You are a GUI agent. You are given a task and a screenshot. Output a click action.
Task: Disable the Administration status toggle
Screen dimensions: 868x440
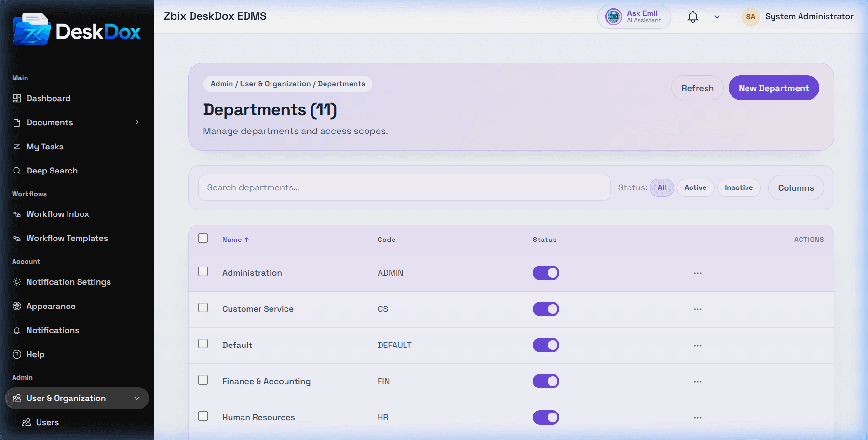click(546, 273)
